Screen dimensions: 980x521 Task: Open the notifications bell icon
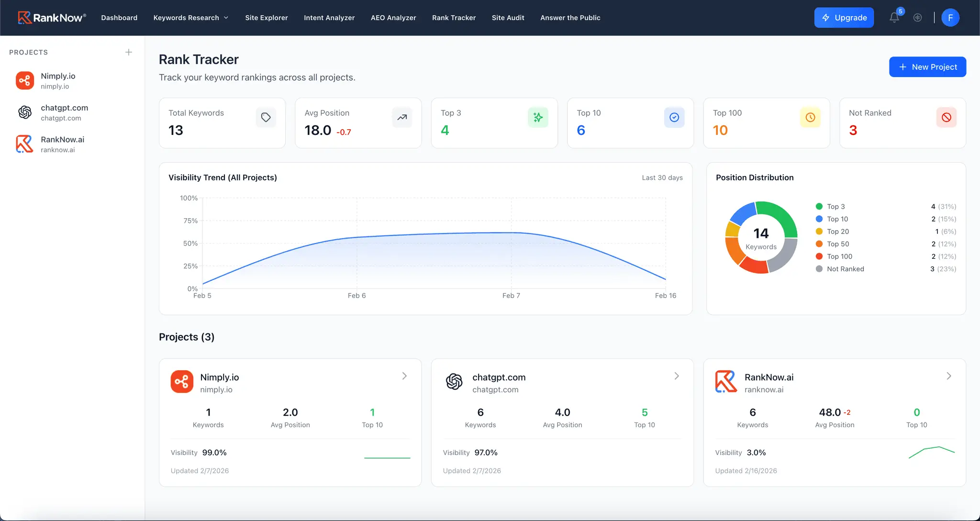894,18
